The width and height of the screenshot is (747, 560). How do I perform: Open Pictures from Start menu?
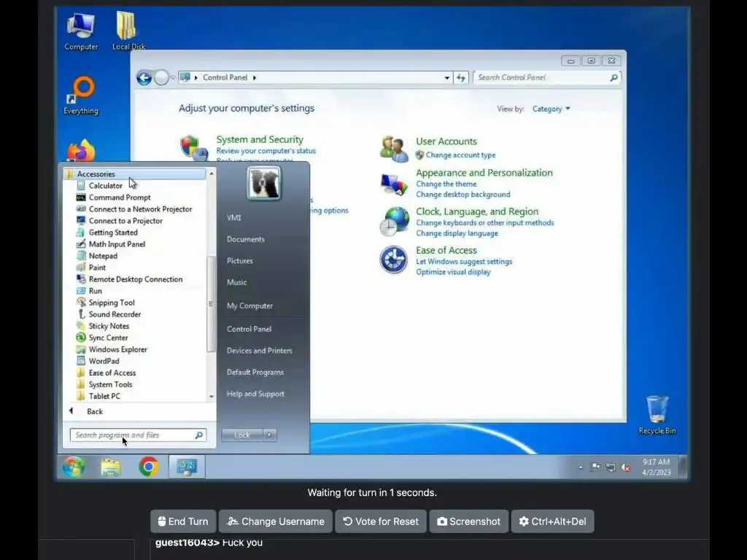(x=239, y=260)
